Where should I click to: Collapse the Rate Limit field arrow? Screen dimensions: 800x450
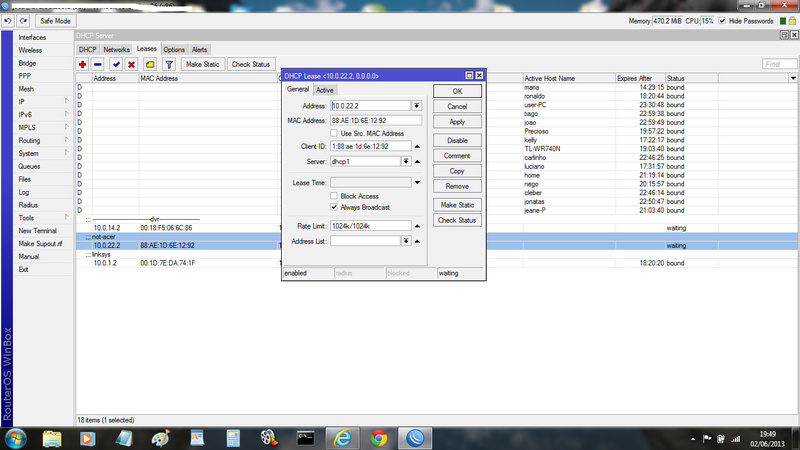(x=417, y=226)
